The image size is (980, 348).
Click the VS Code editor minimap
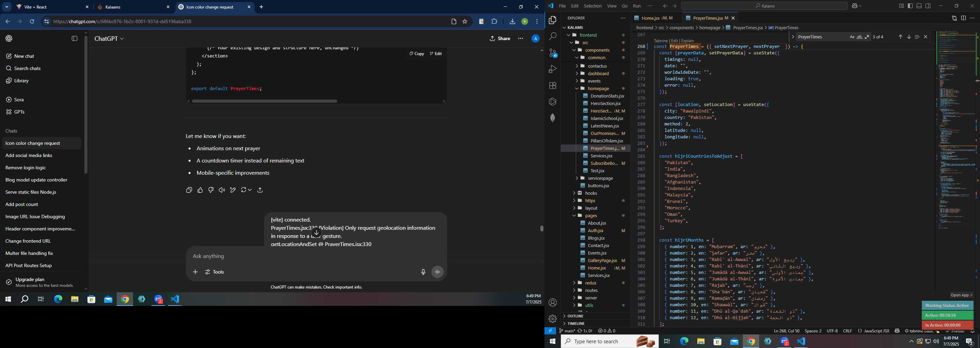coord(956,129)
